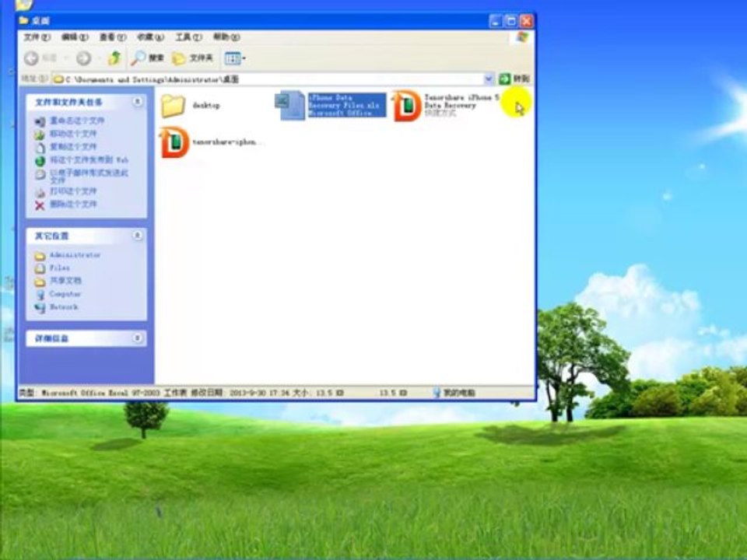Image resolution: width=747 pixels, height=560 pixels.
Task: Click 重命名这个文件 rename task
Action: point(69,121)
